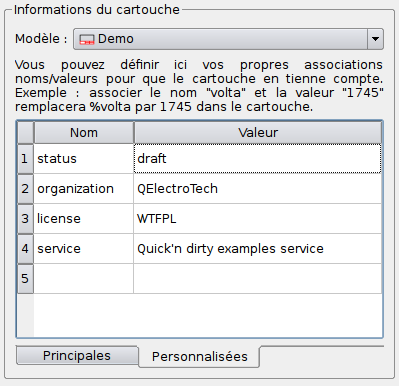The height and width of the screenshot is (386, 399).
Task: Click the empty Valeur cell in row 5
Action: pyautogui.click(x=258, y=279)
